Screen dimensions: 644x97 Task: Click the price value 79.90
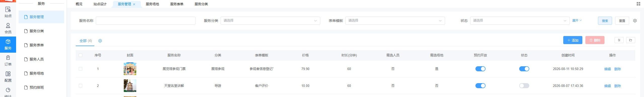305,69
